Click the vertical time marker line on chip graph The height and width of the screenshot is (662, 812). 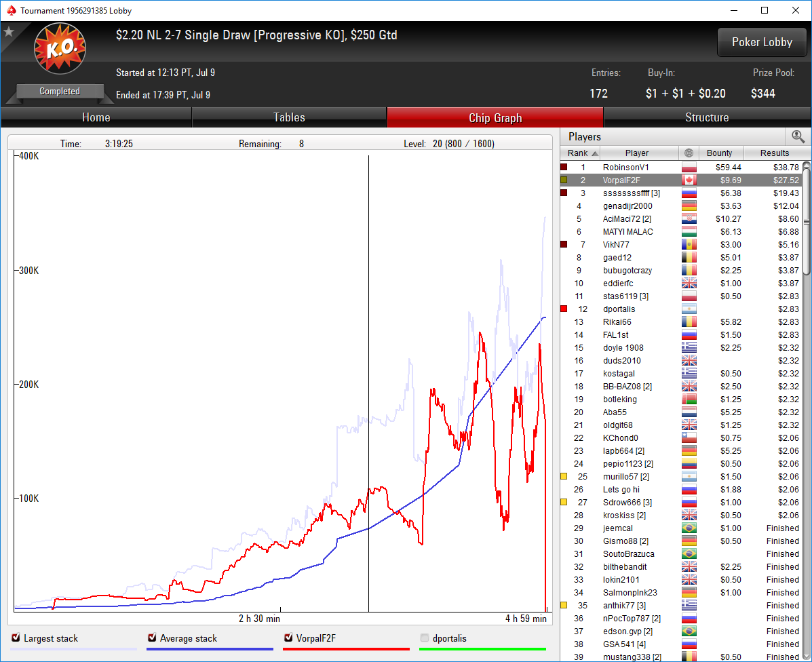tap(369, 383)
